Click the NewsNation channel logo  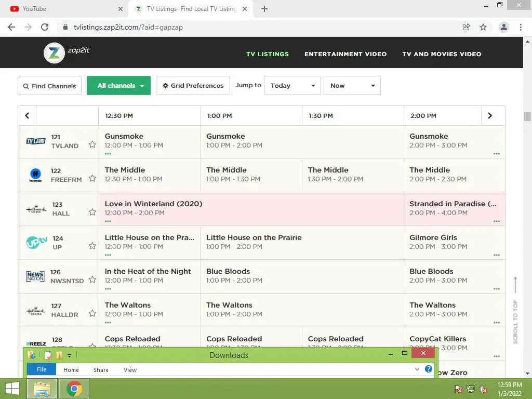(x=35, y=276)
